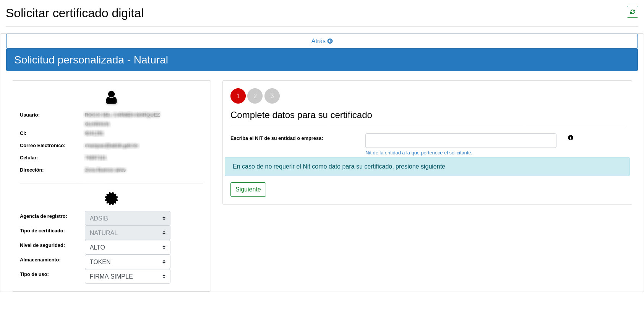Click the green refresh icon
Screen dimensions: 644x313
pos(632,12)
